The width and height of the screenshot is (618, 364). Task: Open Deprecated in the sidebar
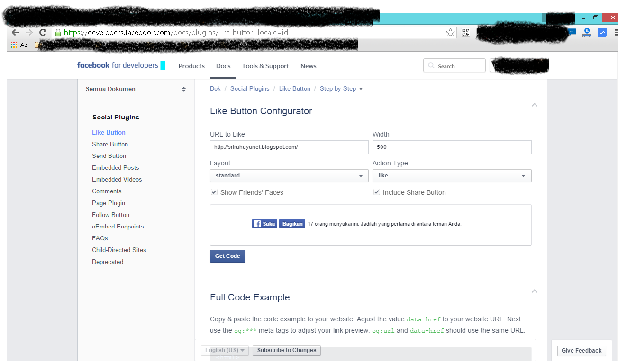pos(108,262)
